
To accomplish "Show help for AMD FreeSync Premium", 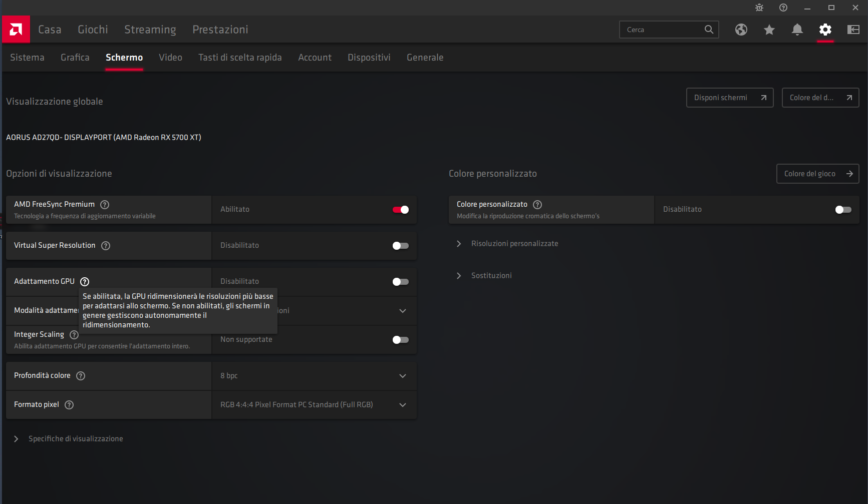I will (105, 204).
